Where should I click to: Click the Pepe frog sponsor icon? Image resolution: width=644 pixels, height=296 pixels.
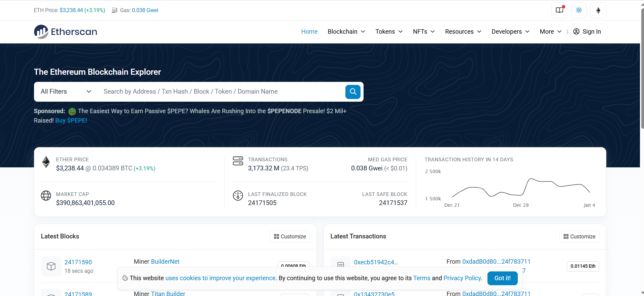(x=72, y=111)
